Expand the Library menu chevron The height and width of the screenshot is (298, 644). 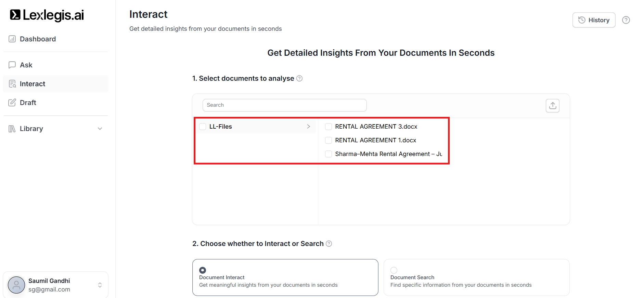click(100, 129)
